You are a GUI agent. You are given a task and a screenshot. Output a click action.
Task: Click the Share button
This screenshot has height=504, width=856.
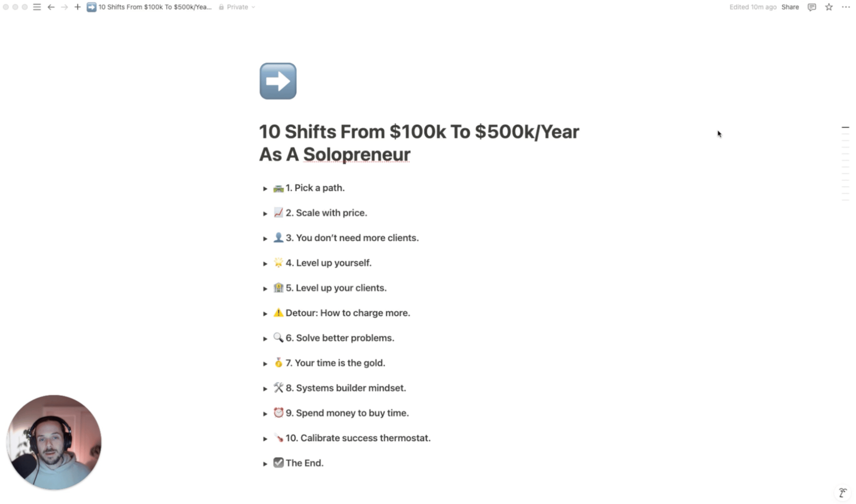click(790, 7)
